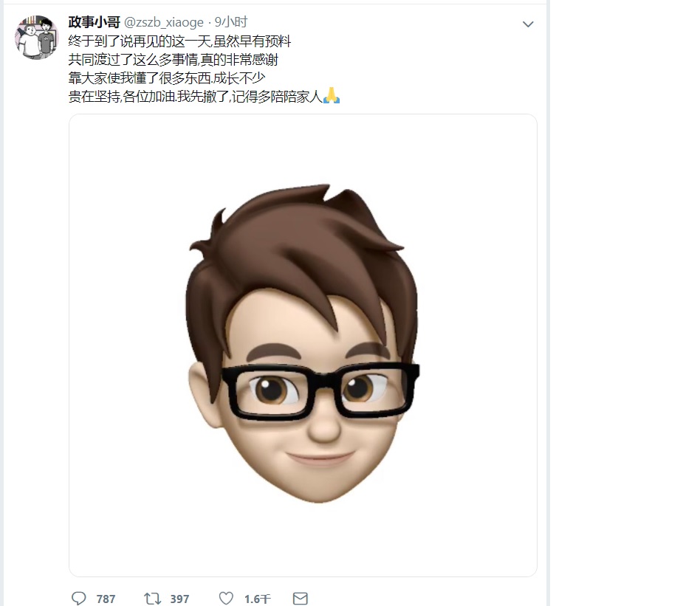Click the 787 reply count
700x606 pixels.
pos(106,599)
